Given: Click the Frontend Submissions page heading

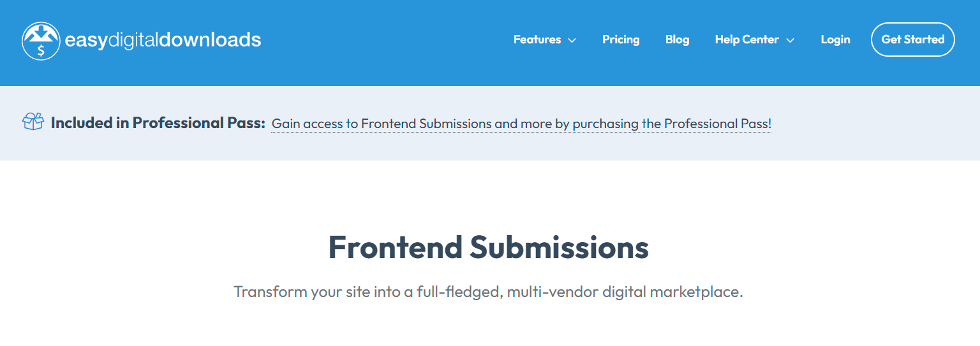Looking at the screenshot, I should pos(489,247).
